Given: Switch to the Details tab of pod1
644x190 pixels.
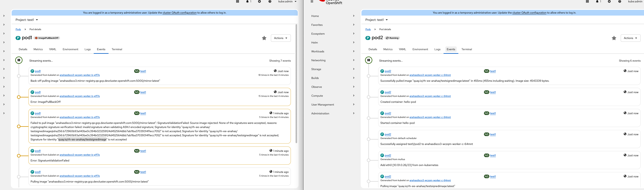Looking at the screenshot, I should click(23, 49).
